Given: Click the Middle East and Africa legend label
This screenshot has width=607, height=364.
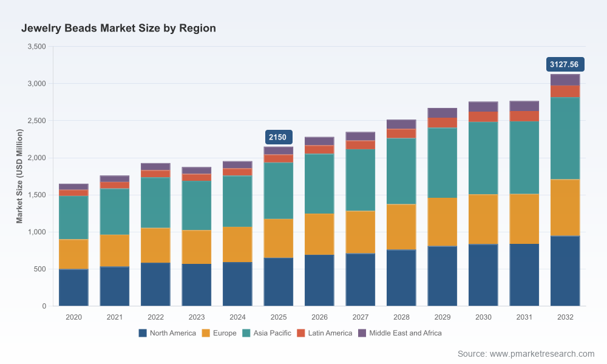Looking at the screenshot, I should click(405, 333).
